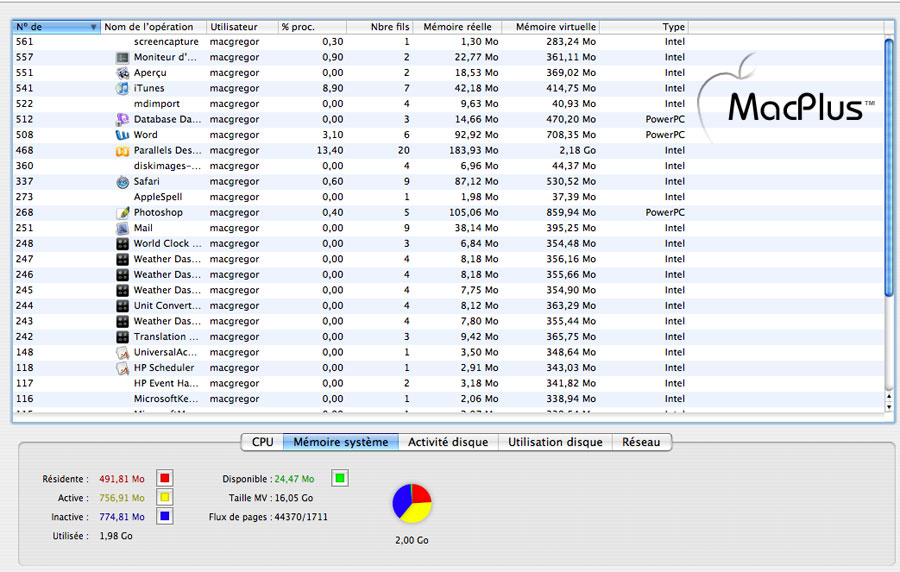
Task: Open the blue Inactive color swatch
Action: point(165,516)
